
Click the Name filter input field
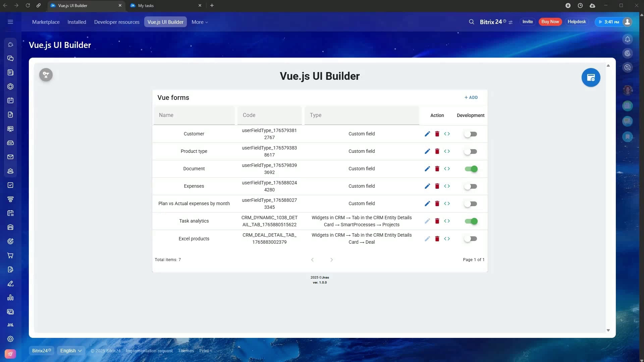point(194,115)
